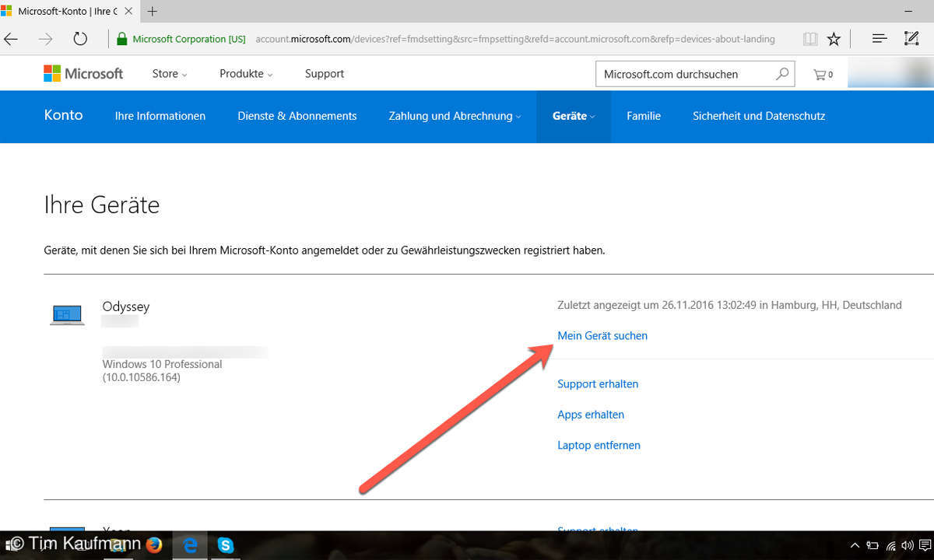The image size is (934, 560).
Task: Open the web note pen icon
Action: (911, 39)
